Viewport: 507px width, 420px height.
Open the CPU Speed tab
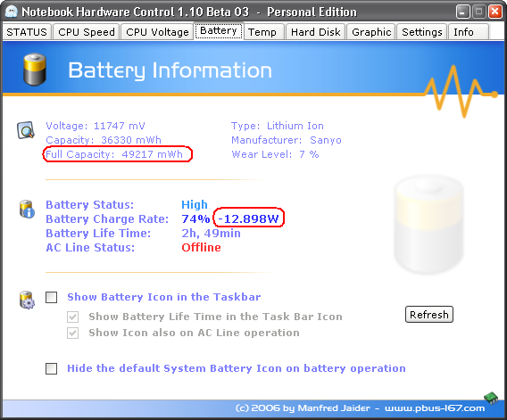(87, 32)
